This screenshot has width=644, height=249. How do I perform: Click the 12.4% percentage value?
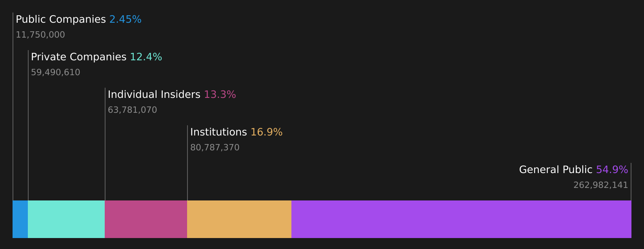[146, 57]
